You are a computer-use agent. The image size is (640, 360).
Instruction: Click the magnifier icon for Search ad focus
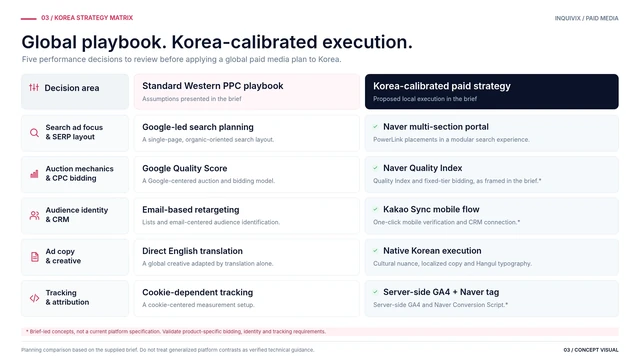(34, 132)
